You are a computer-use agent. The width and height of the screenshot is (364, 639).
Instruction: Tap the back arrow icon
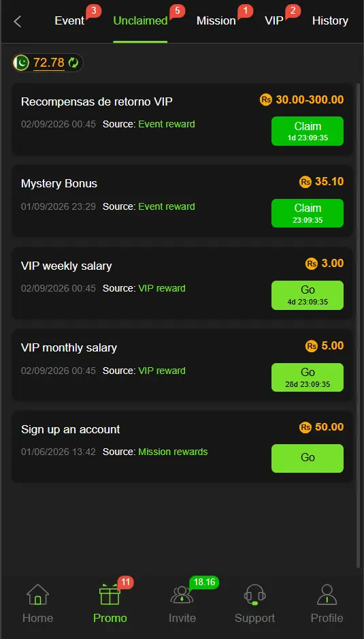pyautogui.click(x=17, y=21)
